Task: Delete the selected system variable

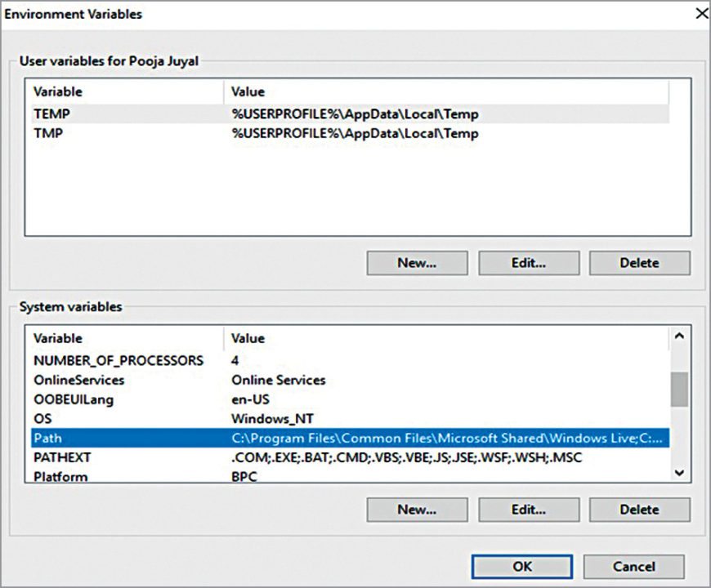Action: tap(640, 510)
